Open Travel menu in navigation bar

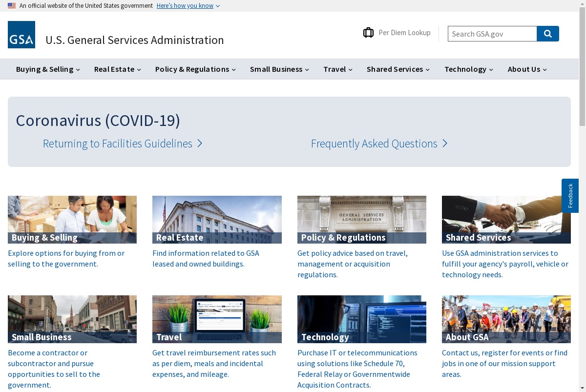(x=338, y=69)
